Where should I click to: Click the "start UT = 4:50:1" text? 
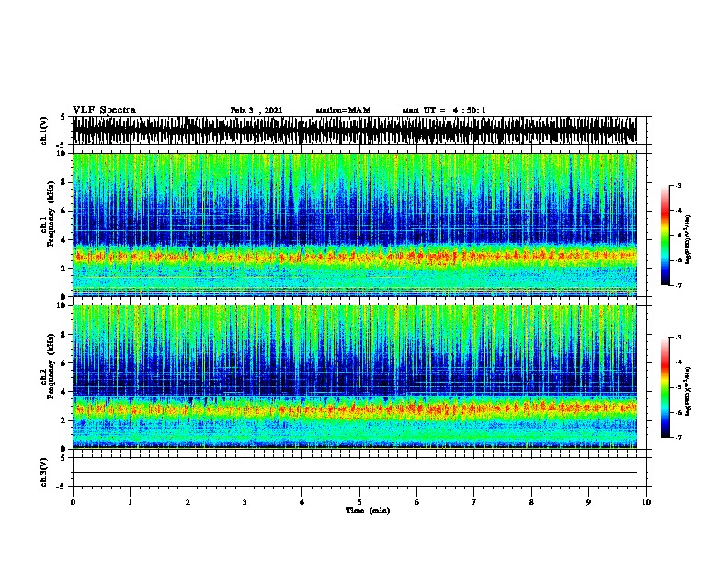coord(444,110)
